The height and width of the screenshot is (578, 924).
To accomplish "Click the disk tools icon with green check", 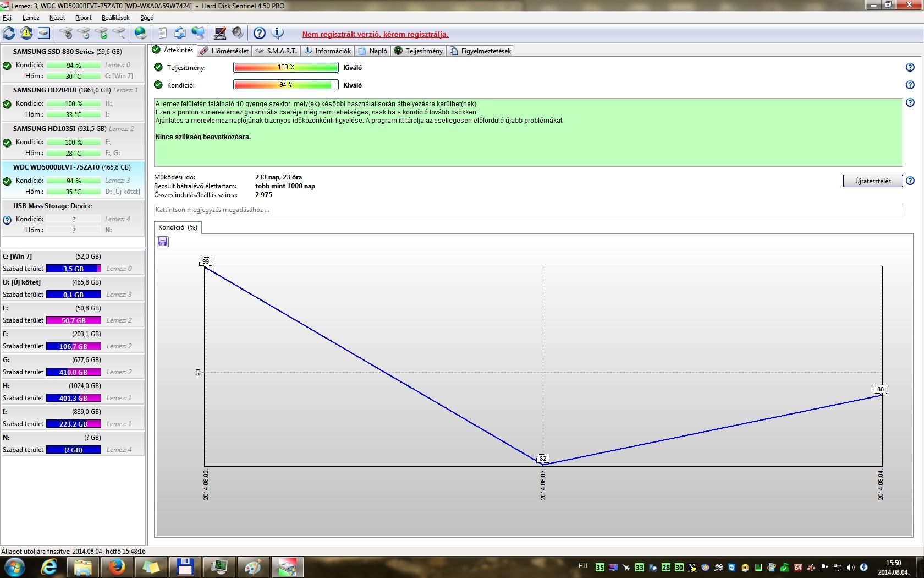I will coord(101,33).
